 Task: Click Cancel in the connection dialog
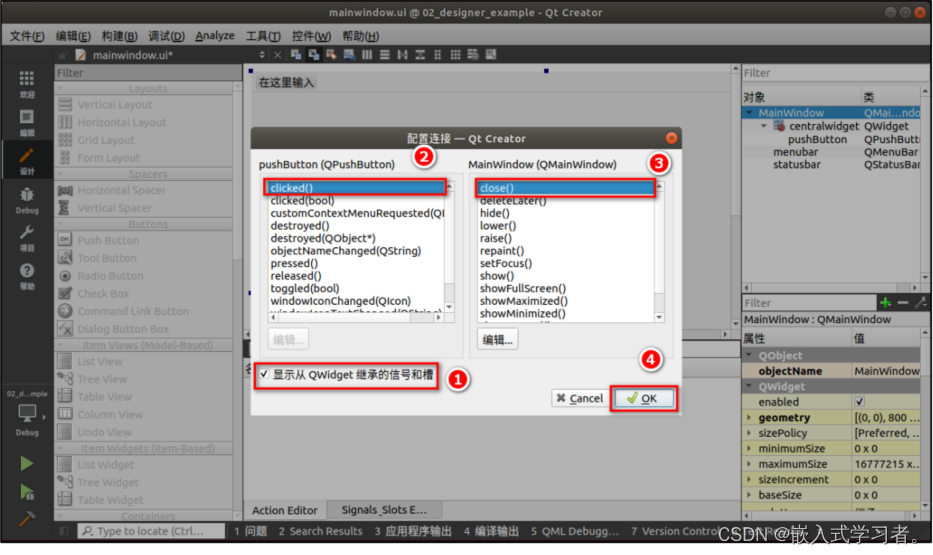(x=580, y=398)
